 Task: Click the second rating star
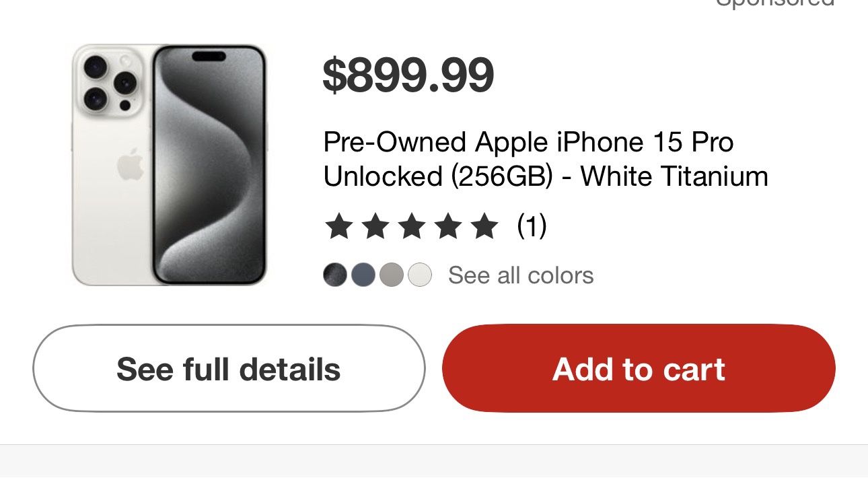tap(374, 227)
